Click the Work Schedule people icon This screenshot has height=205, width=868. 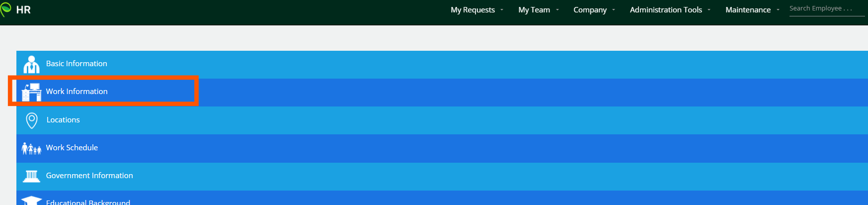(x=31, y=148)
